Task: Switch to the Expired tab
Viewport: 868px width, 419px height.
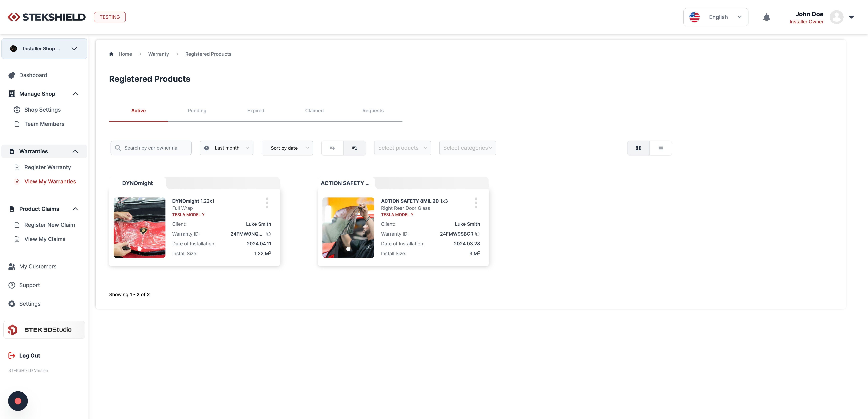Action: click(x=256, y=111)
